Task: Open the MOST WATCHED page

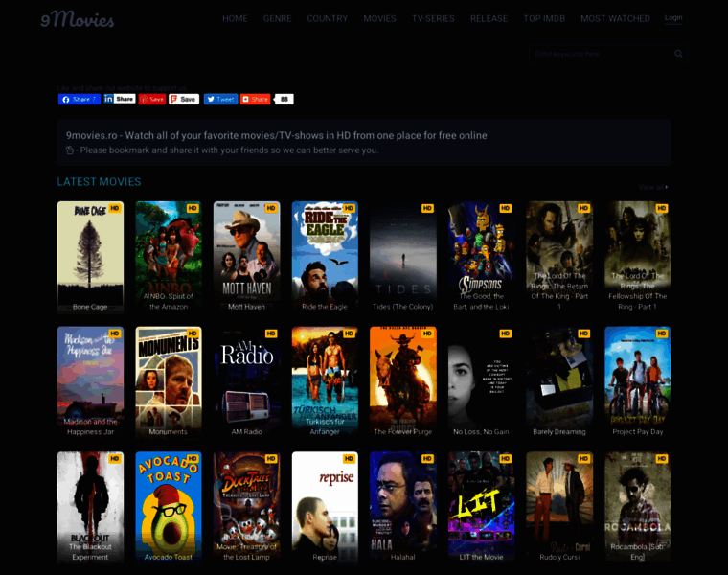Action: point(615,18)
